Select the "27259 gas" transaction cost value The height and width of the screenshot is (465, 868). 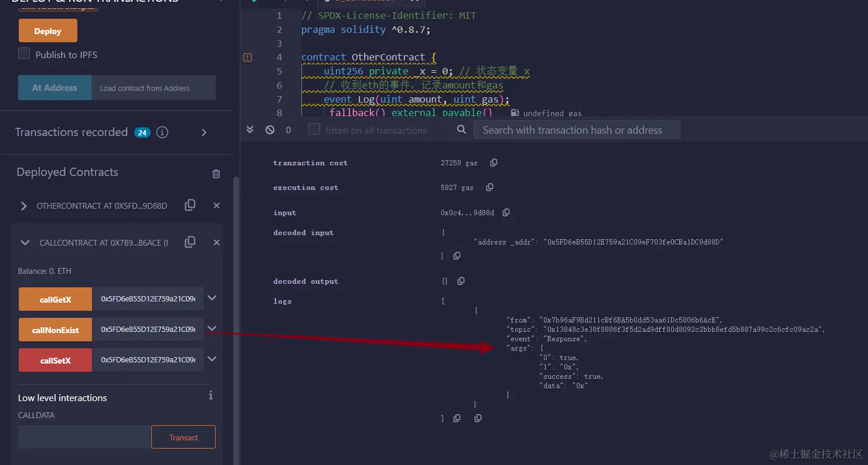[x=459, y=163]
